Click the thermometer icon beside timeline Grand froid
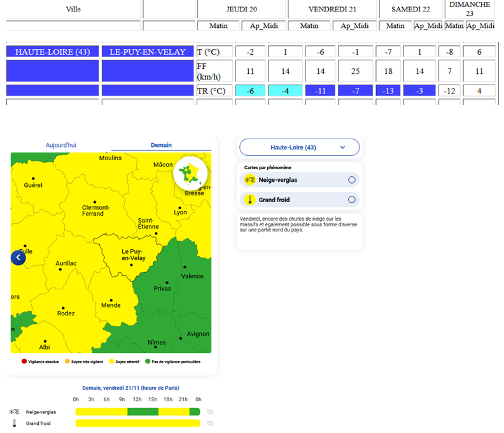The width and height of the screenshot is (504, 433). click(14, 423)
